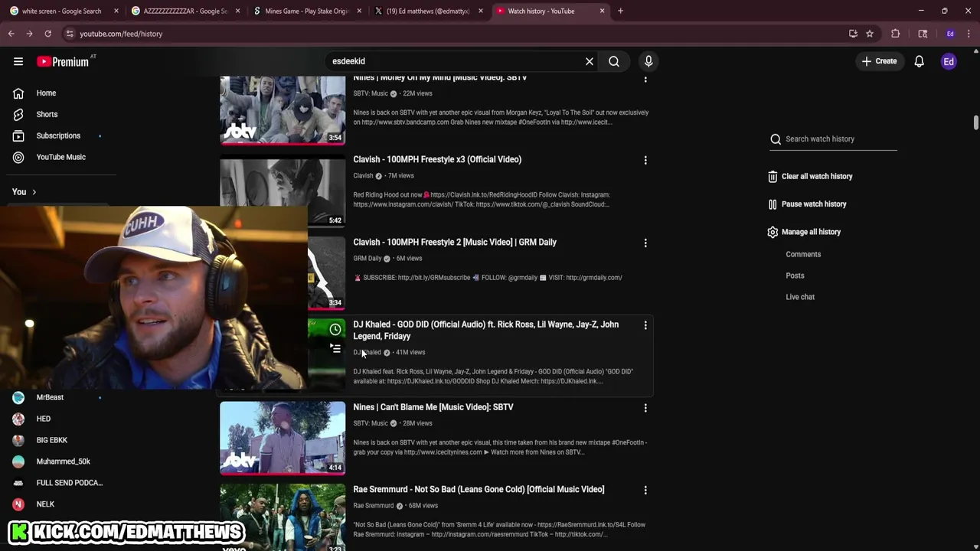Open the Rae Sremmurd channel name
The width and height of the screenshot is (980, 551).
pos(373,506)
